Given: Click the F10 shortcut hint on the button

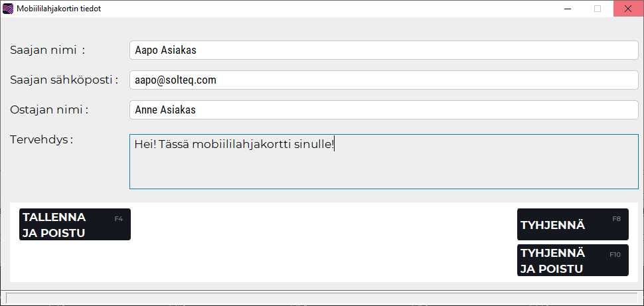Looking at the screenshot, I should (x=615, y=254).
